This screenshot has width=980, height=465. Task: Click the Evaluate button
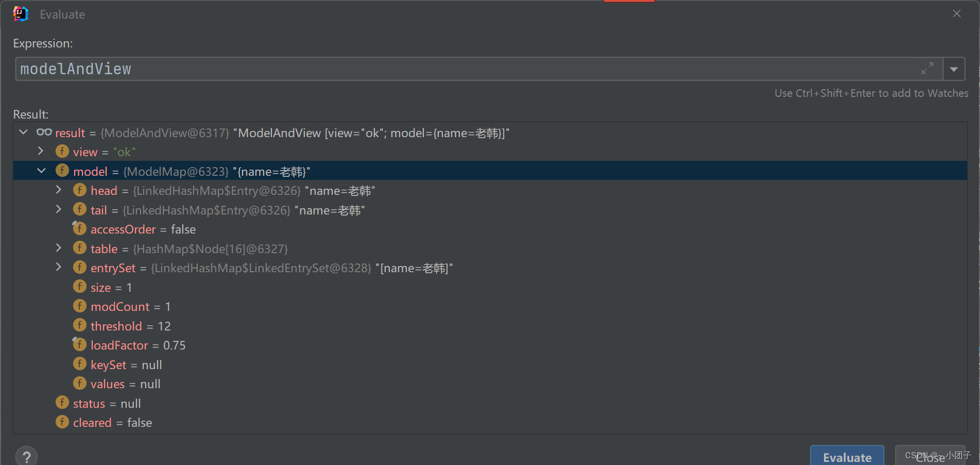[847, 456]
